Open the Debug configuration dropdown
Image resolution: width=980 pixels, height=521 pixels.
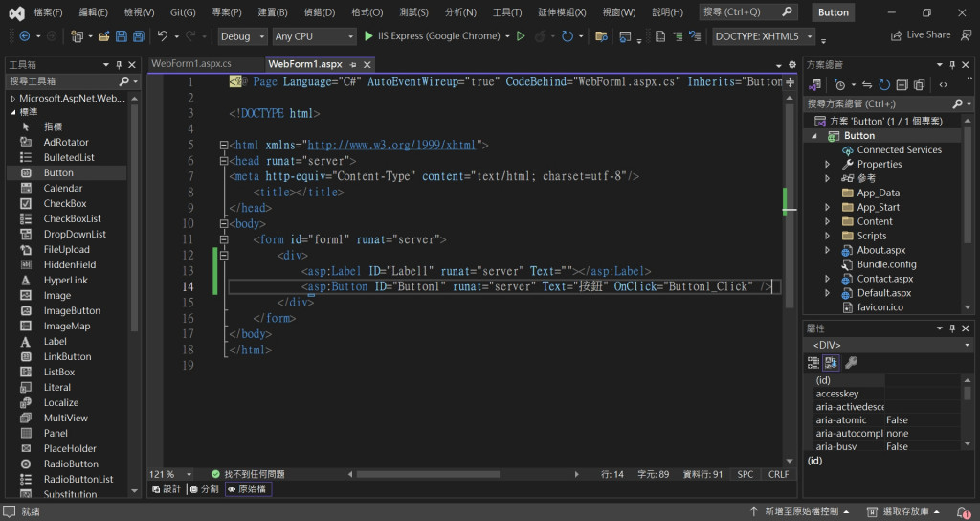(x=242, y=36)
